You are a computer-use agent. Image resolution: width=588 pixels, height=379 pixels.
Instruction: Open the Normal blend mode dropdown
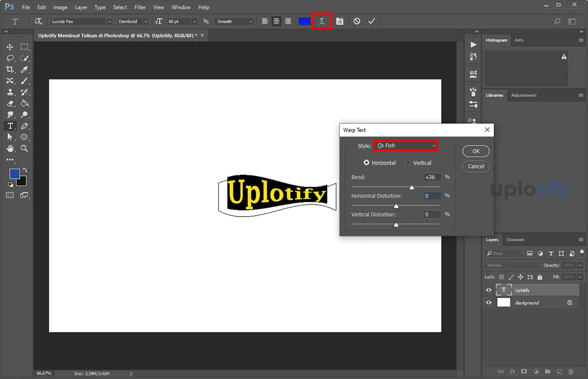[512, 265]
